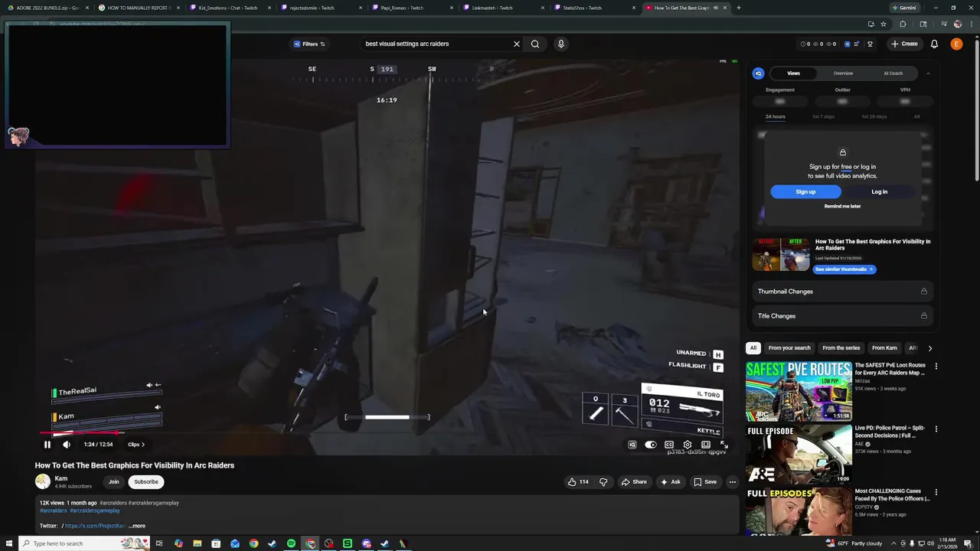Dislike the video with thumbs down
This screenshot has height=551, width=980.
pyautogui.click(x=603, y=482)
